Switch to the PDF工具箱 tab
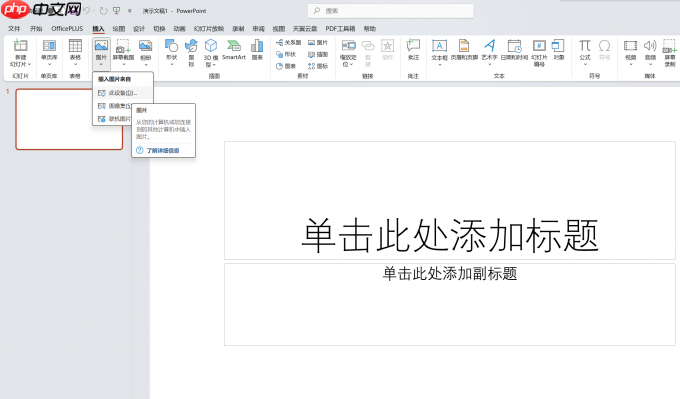This screenshot has width=680, height=399. [x=340, y=29]
